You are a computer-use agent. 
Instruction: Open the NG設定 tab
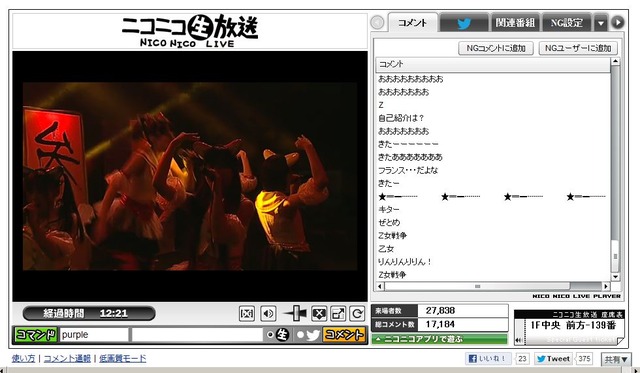point(567,23)
